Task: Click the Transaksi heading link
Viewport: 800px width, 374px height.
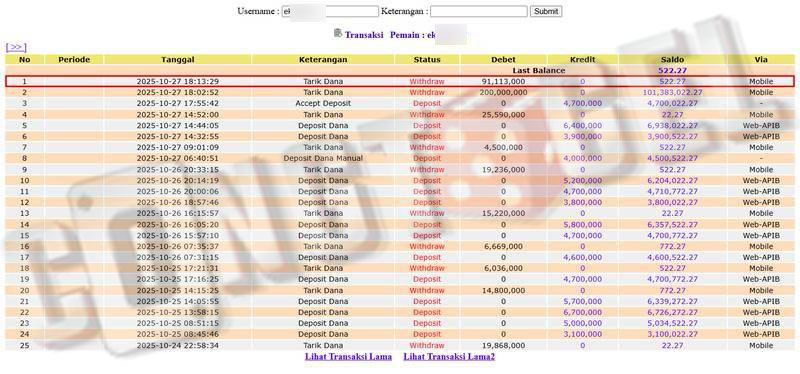Action: click(x=364, y=35)
